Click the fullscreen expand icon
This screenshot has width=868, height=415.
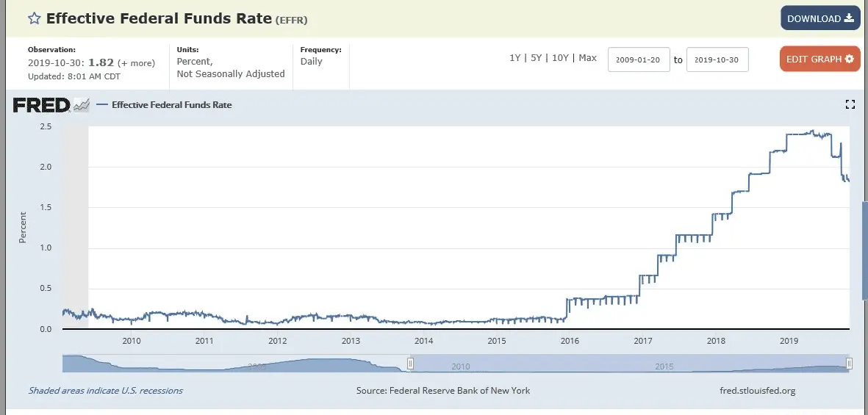850,105
